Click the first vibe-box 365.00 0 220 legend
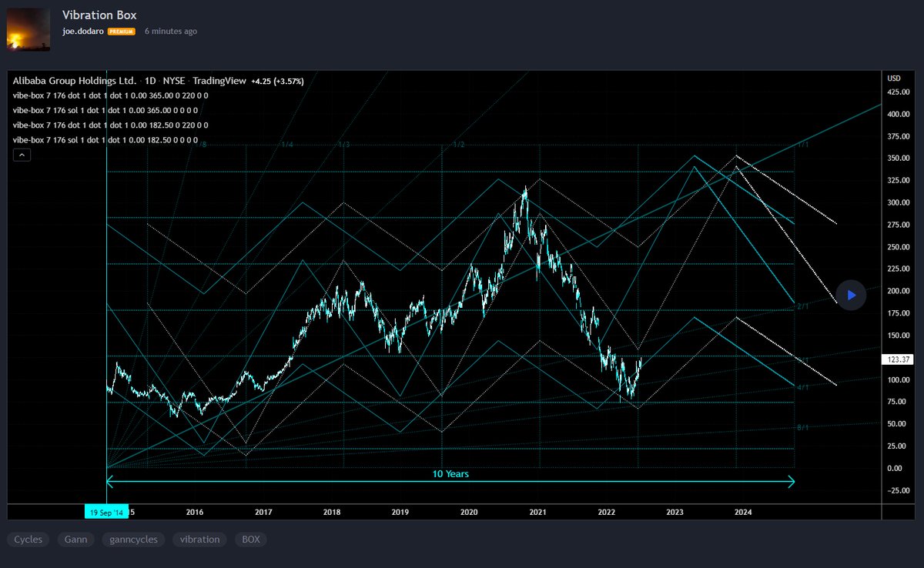 point(110,95)
